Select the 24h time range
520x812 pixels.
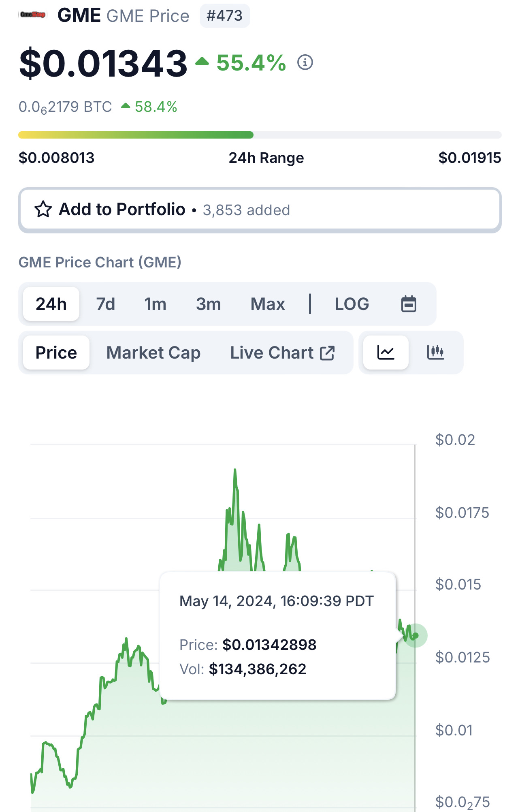click(x=51, y=304)
